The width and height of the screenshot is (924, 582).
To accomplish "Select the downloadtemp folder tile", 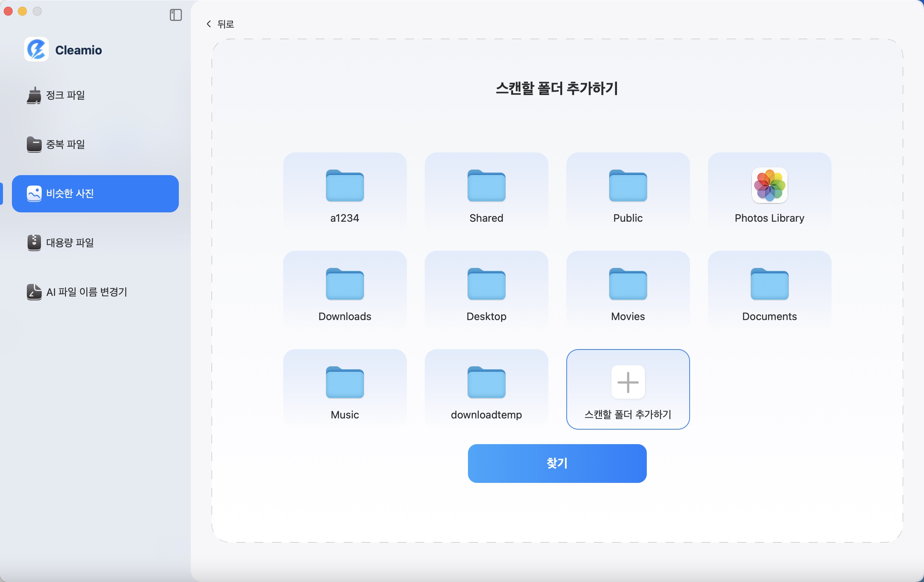I will [486, 388].
